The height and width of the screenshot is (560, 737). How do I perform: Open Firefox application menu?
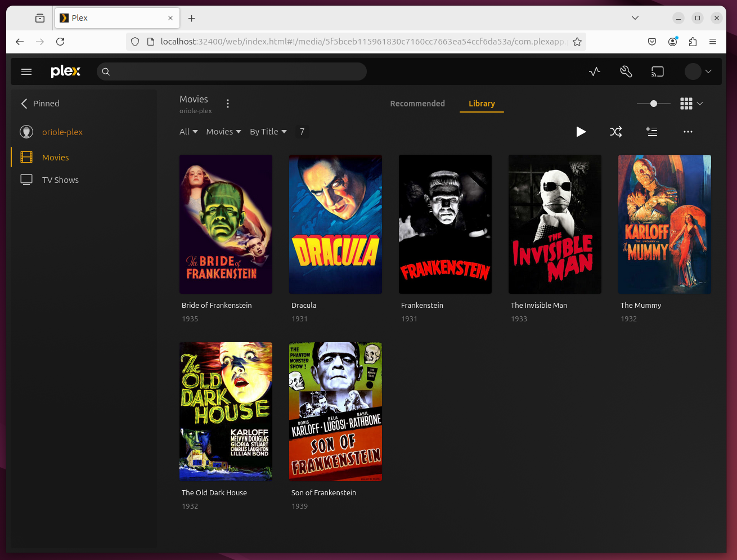pos(713,42)
